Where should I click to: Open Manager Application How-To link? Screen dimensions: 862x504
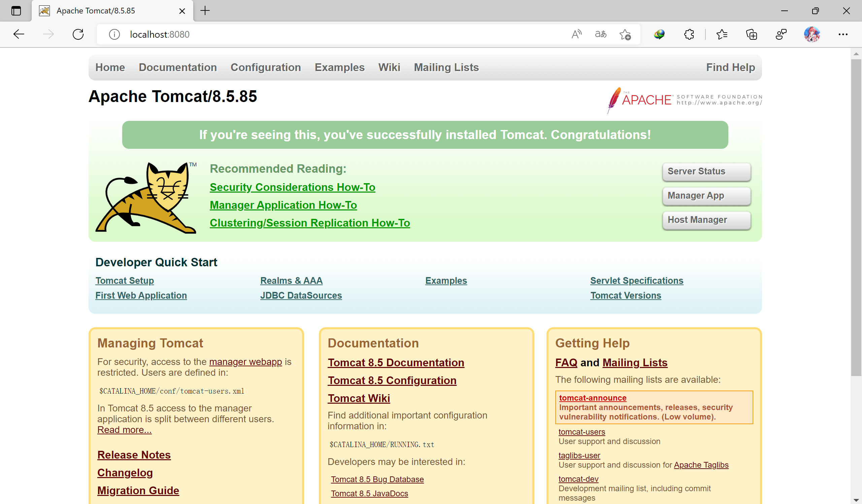(x=283, y=205)
